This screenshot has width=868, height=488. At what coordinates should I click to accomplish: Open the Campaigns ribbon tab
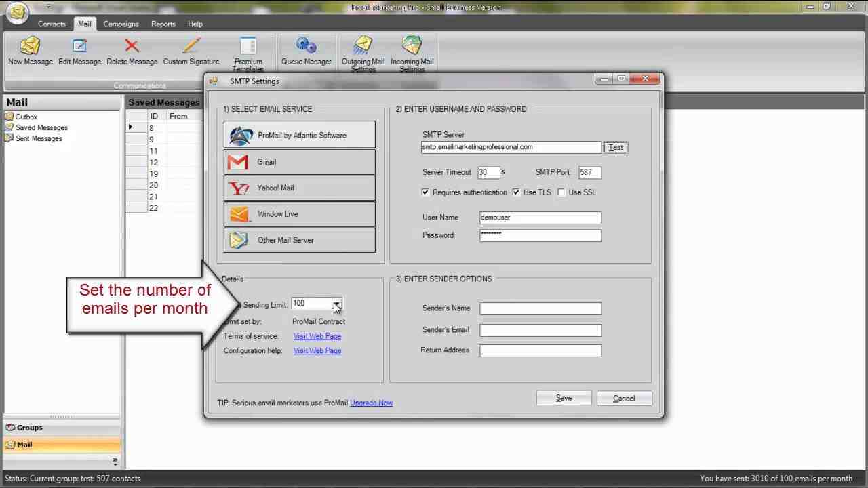(121, 24)
